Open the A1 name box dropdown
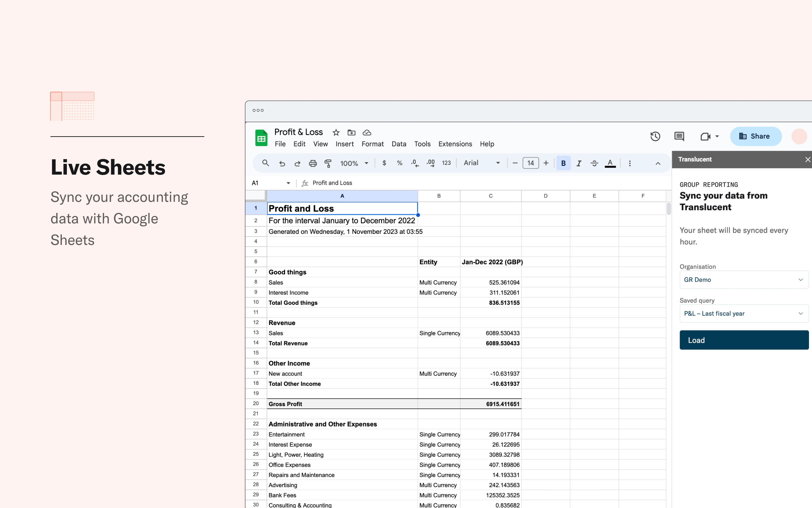 [288, 183]
